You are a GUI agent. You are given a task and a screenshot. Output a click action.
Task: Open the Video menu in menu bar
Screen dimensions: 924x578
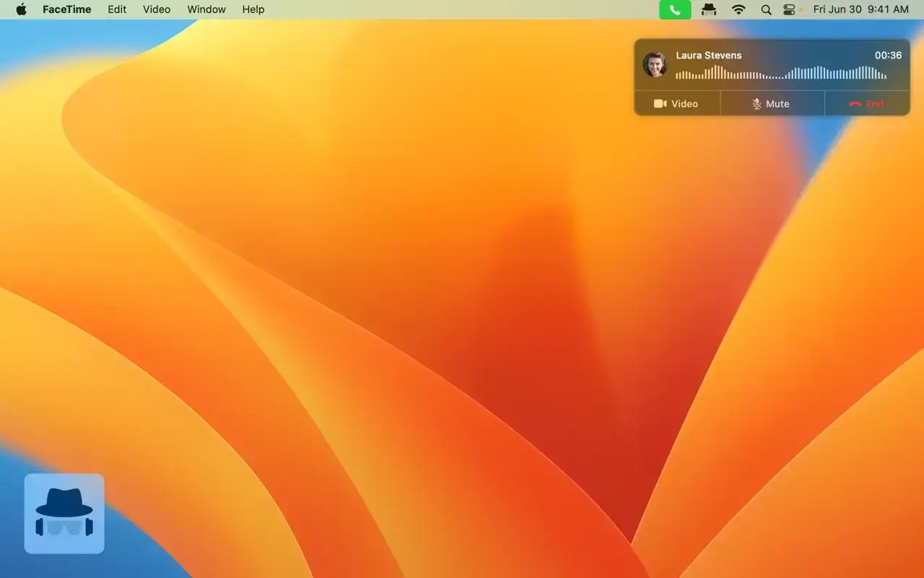click(157, 9)
